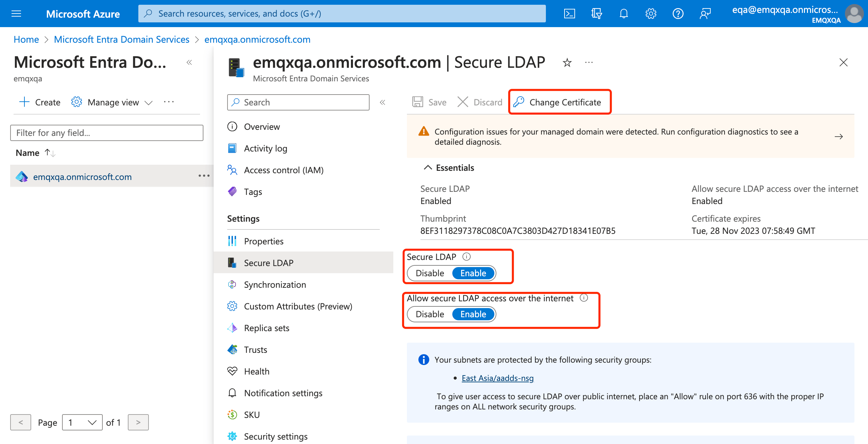
Task: Open Azure Cloud Shell from the top bar
Action: [x=569, y=14]
